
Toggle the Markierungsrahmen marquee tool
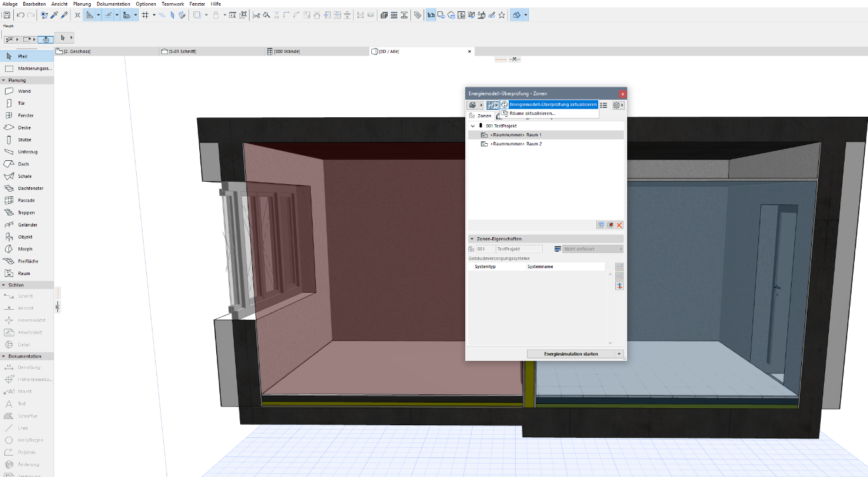(27, 68)
